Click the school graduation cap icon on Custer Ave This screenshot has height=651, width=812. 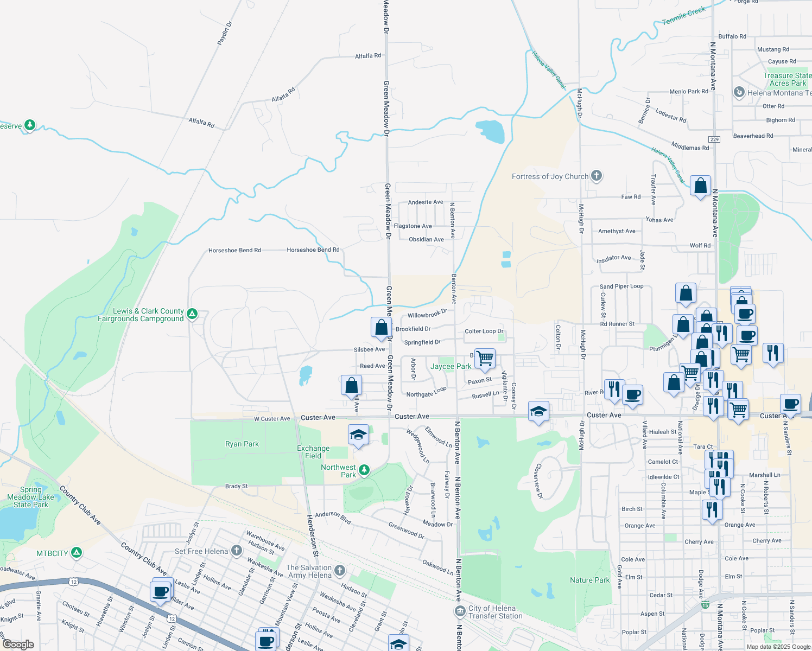click(x=538, y=411)
